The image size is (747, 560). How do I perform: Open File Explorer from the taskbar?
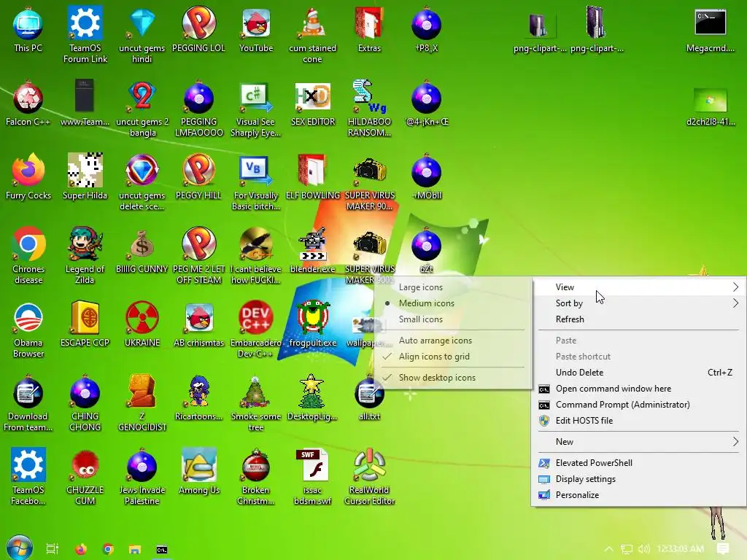(135, 550)
